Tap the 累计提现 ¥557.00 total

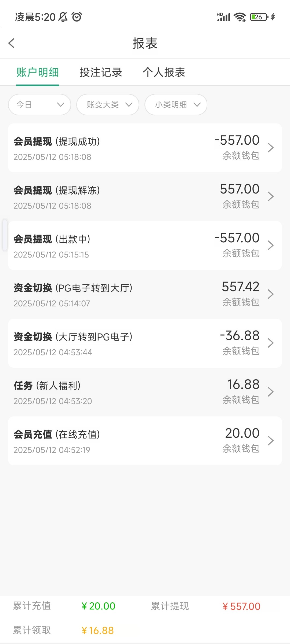[241, 606]
